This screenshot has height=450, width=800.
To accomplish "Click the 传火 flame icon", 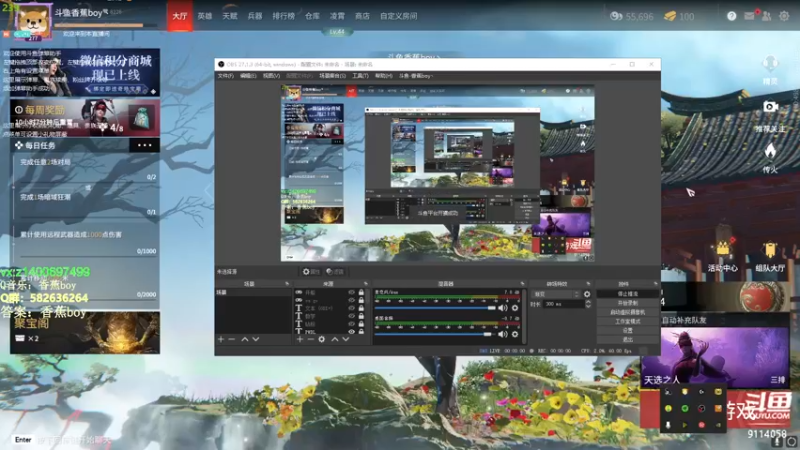I will pyautogui.click(x=770, y=150).
